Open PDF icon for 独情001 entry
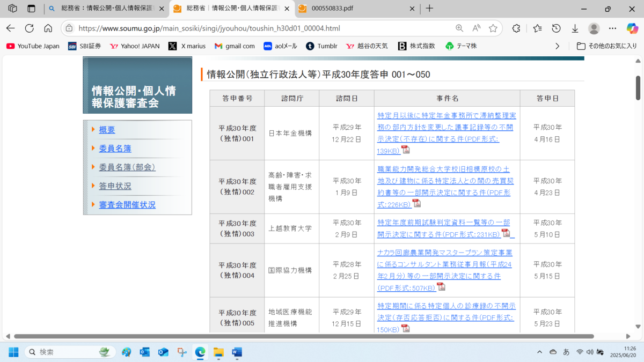 click(406, 150)
